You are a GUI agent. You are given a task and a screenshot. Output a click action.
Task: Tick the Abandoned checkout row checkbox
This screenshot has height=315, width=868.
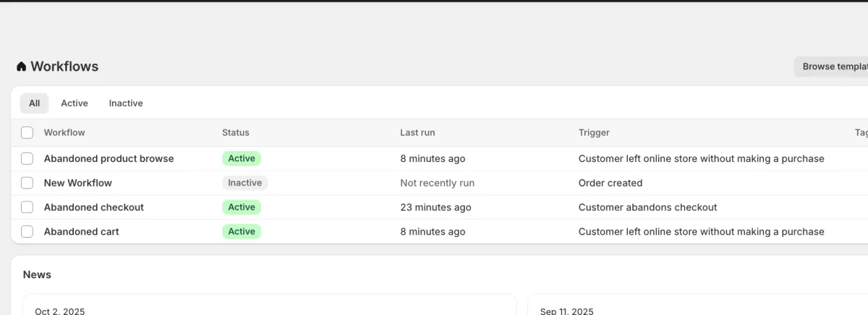click(27, 207)
